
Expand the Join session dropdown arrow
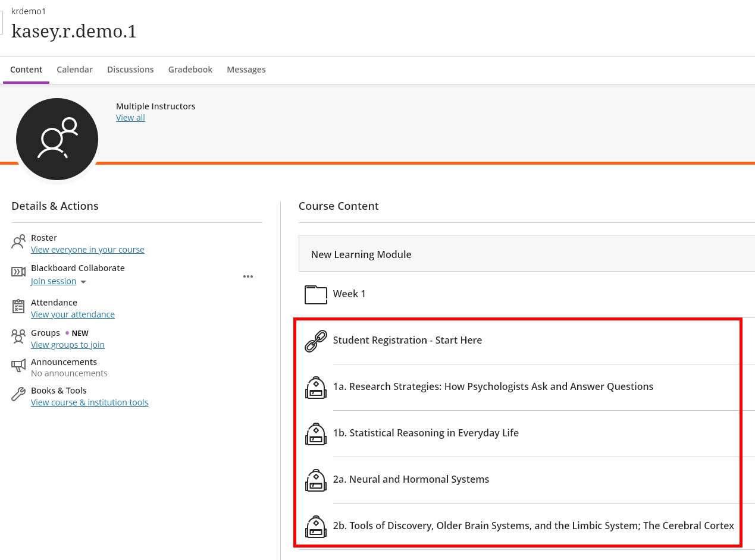[83, 282]
